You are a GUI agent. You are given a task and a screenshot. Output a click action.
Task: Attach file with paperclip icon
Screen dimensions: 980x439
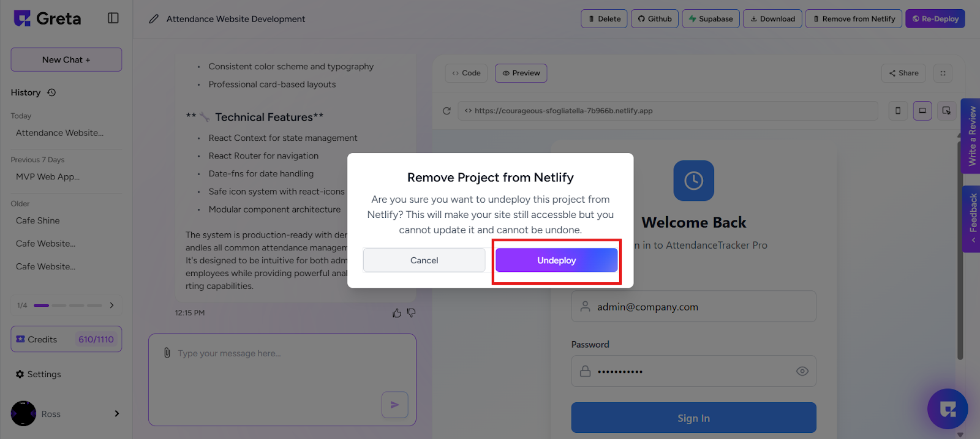click(x=167, y=353)
